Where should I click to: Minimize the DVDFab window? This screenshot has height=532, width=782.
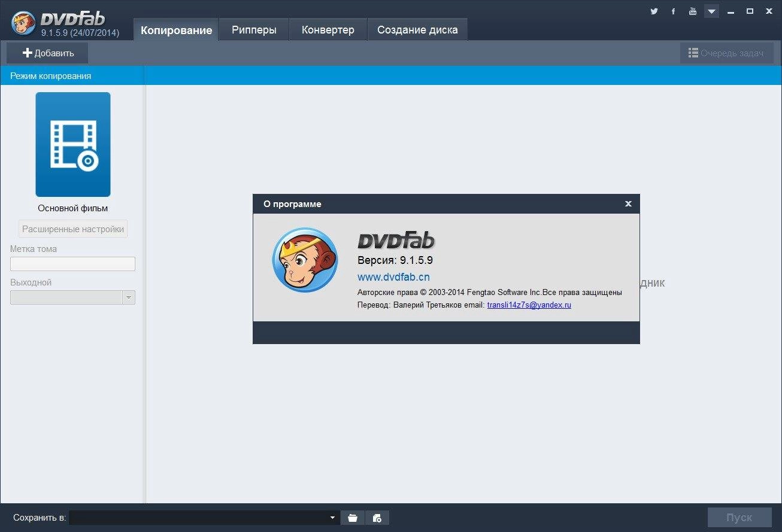coord(731,11)
